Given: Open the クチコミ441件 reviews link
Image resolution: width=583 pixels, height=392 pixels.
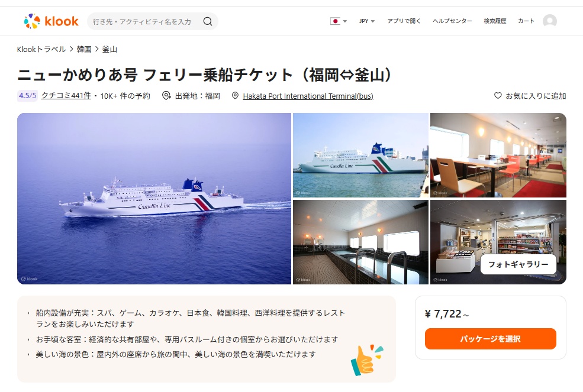Looking at the screenshot, I should pos(66,96).
